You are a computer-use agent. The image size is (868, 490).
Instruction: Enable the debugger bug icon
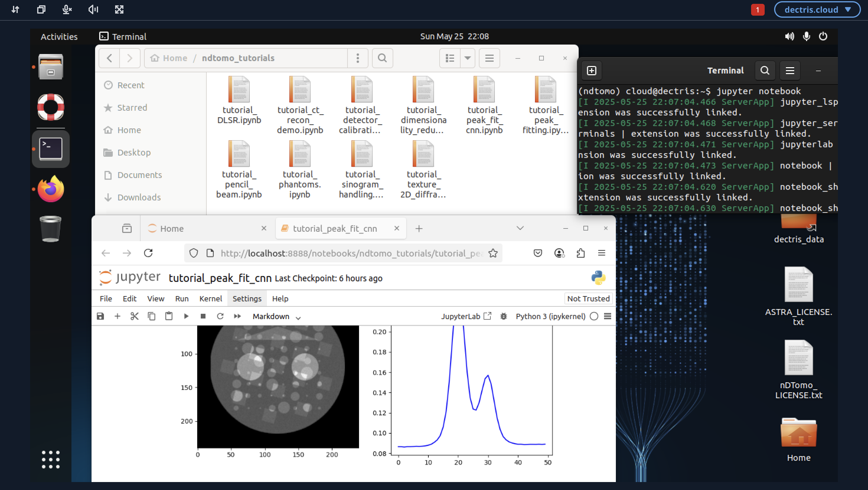pos(503,316)
